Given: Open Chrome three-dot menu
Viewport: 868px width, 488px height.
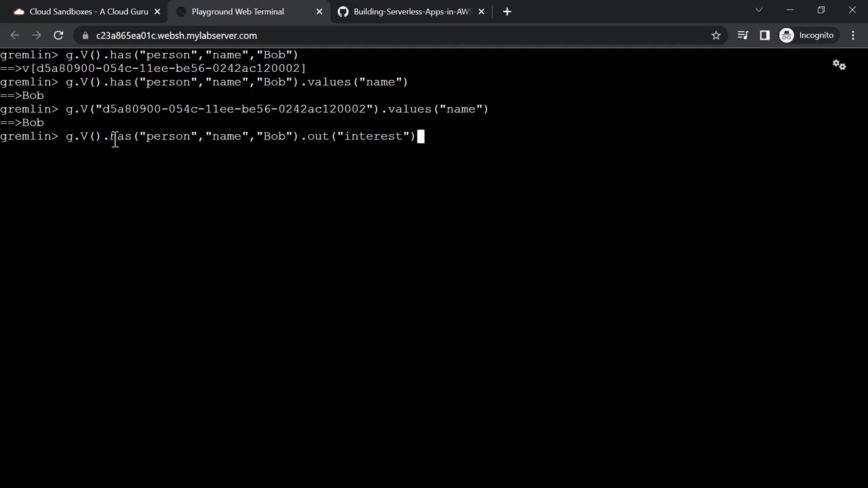Looking at the screenshot, I should point(853,35).
